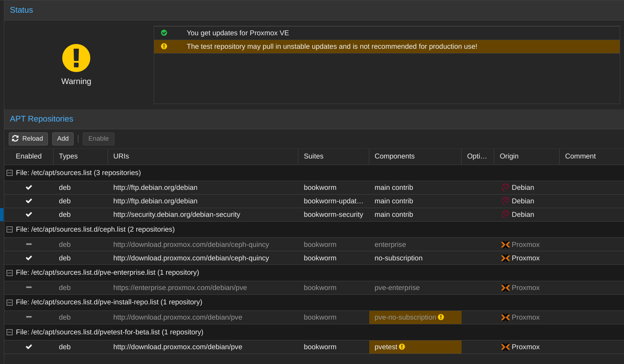This screenshot has width=624, height=364.
Task: Disable the security.debian.org repository checkmark
Action: 29,214
